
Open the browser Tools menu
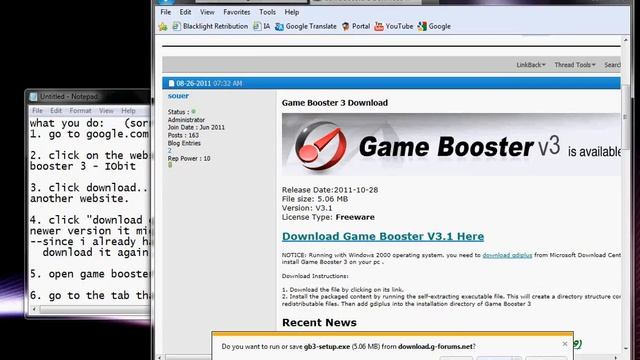tap(267, 12)
